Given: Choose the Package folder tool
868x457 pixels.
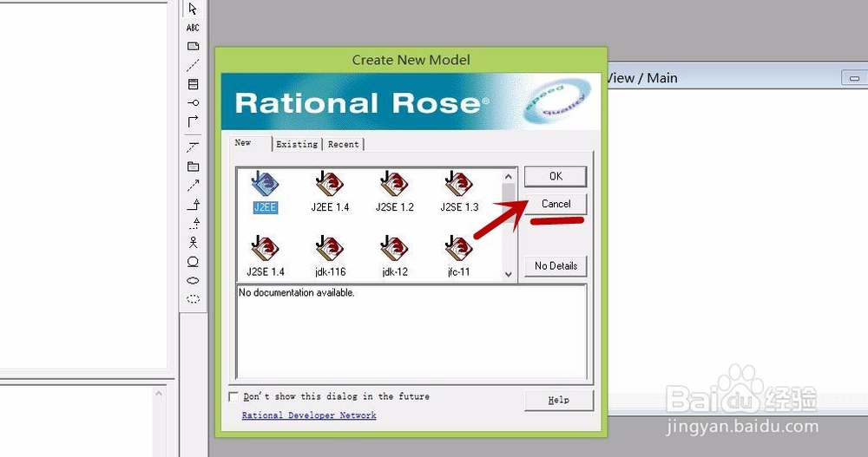Looking at the screenshot, I should [193, 166].
